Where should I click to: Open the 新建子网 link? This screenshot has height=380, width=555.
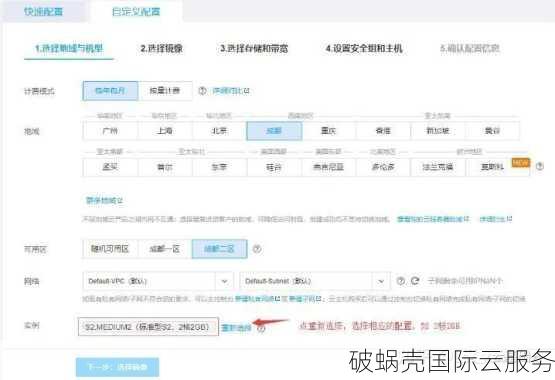pyautogui.click(x=305, y=299)
